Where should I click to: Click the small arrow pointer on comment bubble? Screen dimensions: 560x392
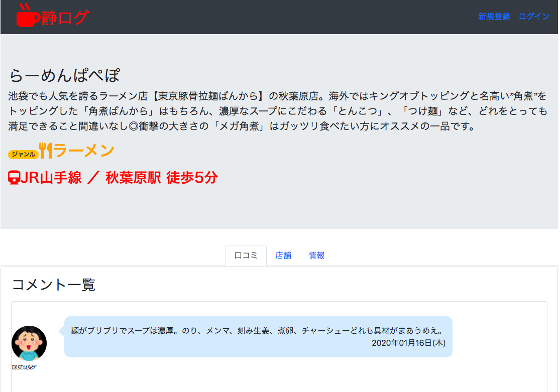(62, 331)
